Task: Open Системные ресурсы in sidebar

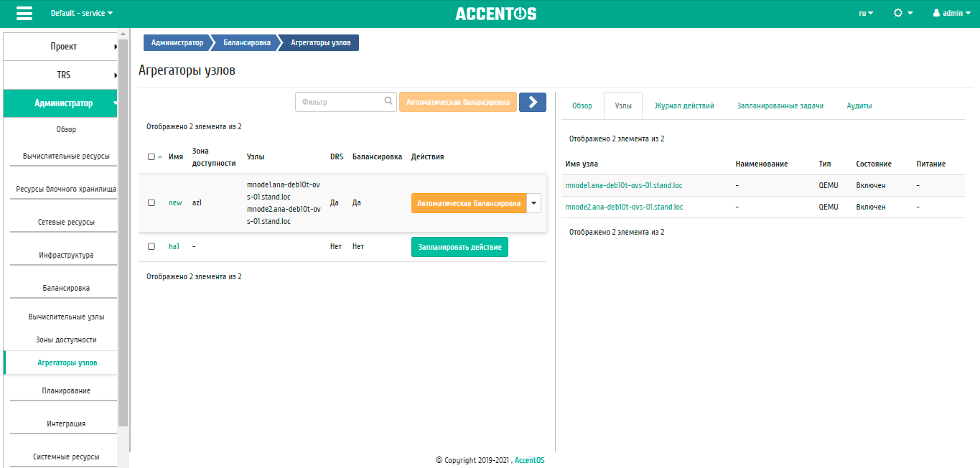Action: coord(66,457)
